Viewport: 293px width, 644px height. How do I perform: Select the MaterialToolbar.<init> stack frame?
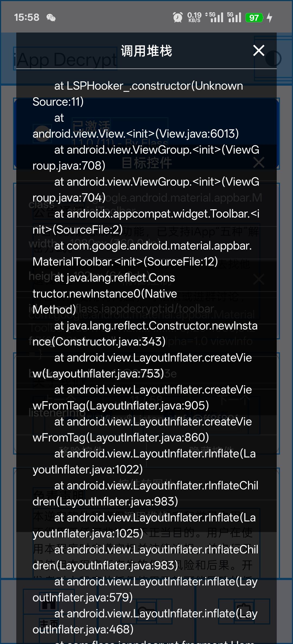[x=142, y=254]
